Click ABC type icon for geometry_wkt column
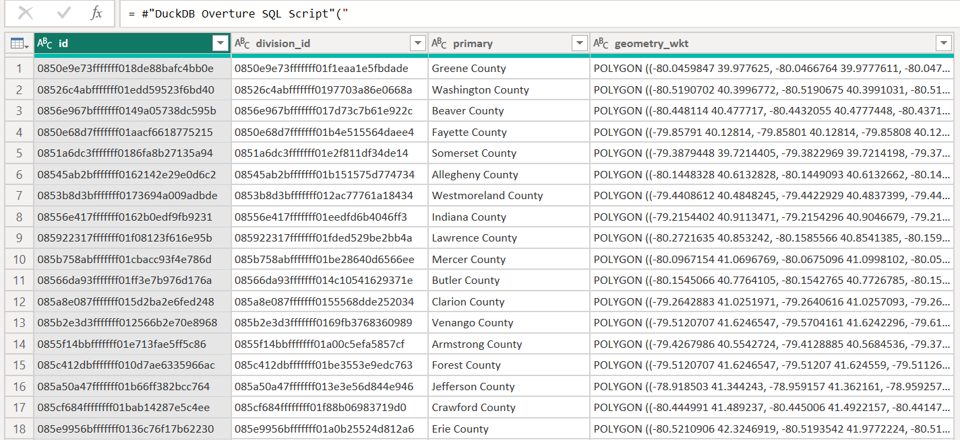The image size is (960, 440). (601, 43)
